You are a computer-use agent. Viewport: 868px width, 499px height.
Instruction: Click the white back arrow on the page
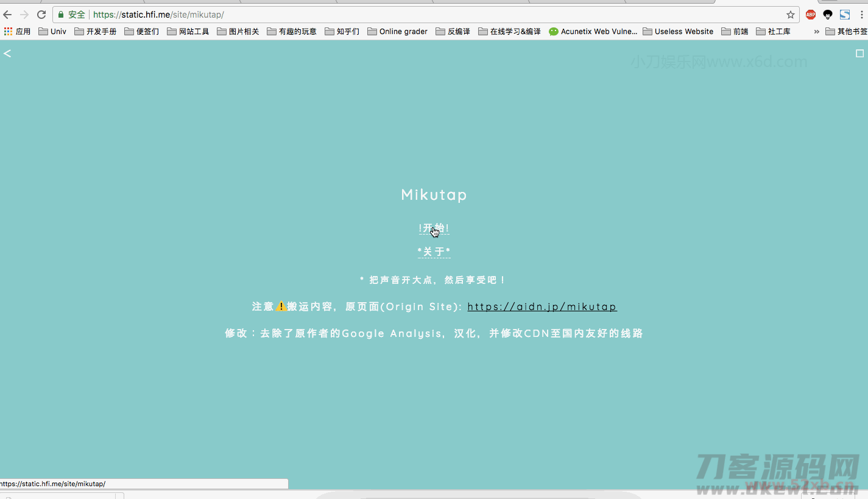(7, 53)
